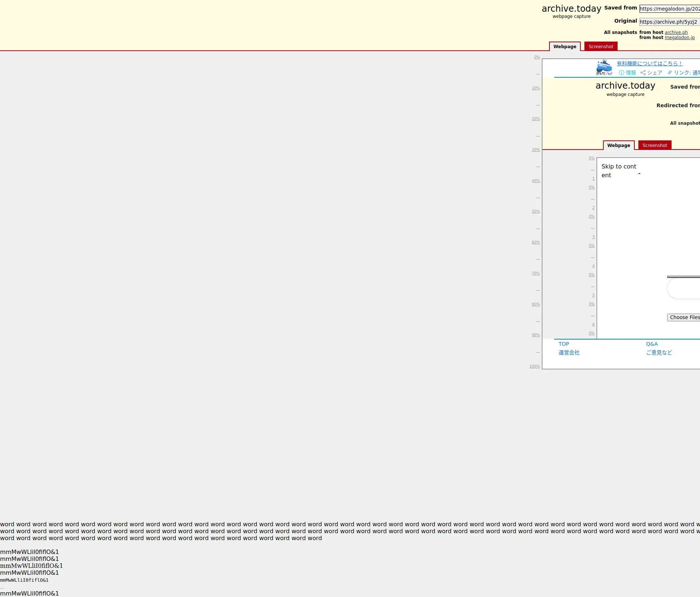Screen dimensions: 700x597
Task: Select the nested Webpage tab
Action: pyautogui.click(x=618, y=145)
